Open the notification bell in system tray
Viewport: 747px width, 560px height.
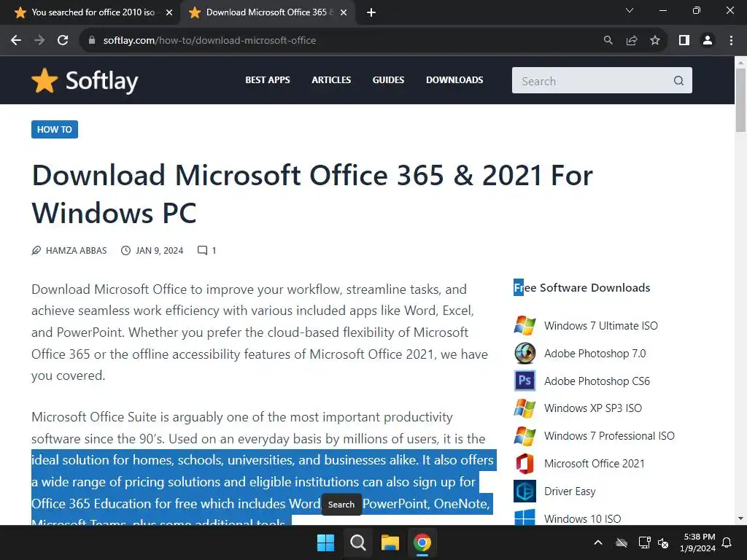727,542
